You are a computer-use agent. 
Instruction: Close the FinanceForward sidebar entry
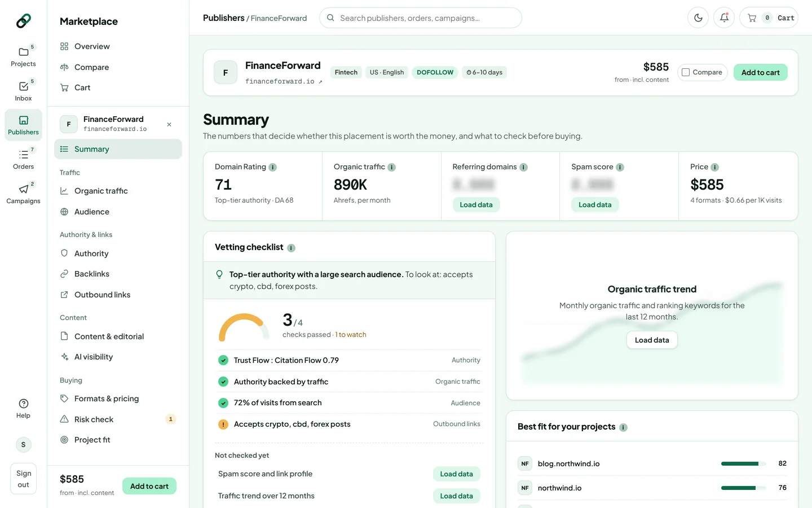[169, 124]
